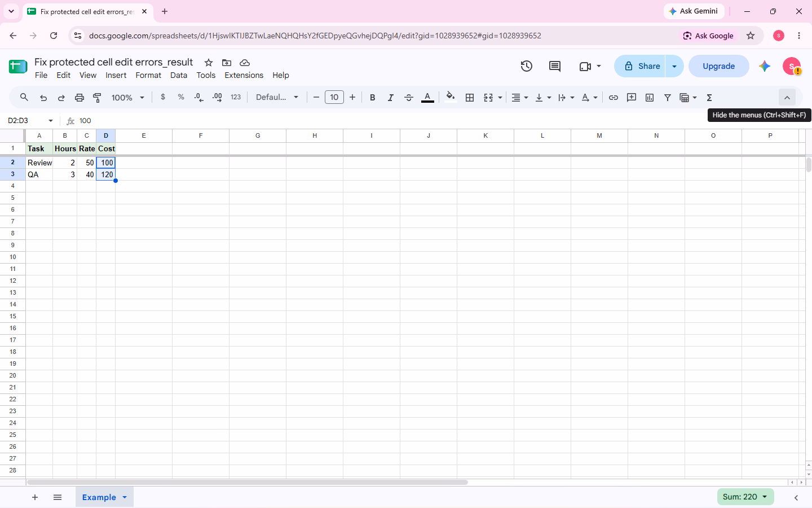This screenshot has height=508, width=812.
Task: Open the borders options
Action: tap(470, 98)
